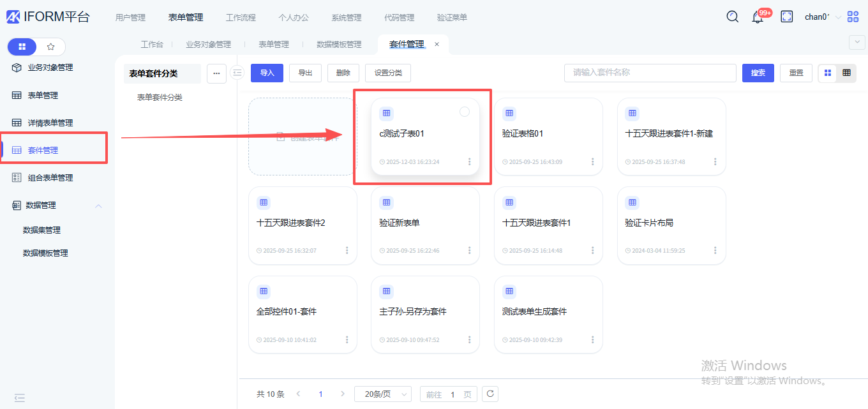Screen dimensions: 868x409
Task: Click the 导入 button
Action: click(267, 73)
